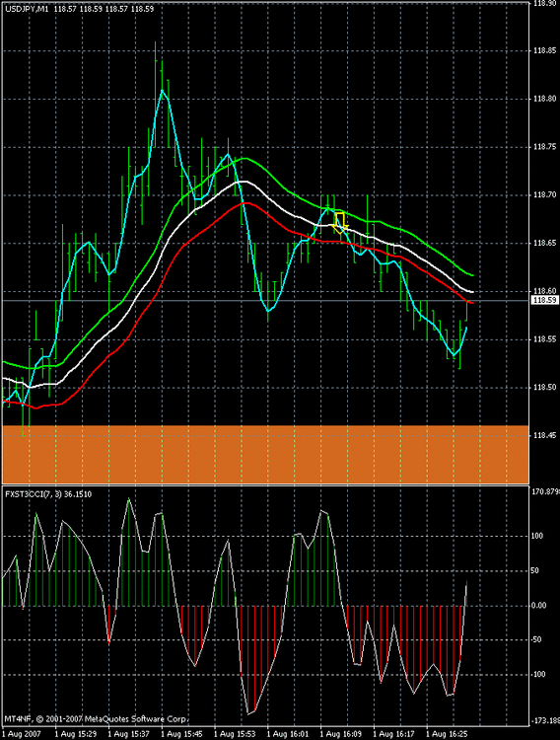
Task: Click the 1 Aug 16:25 time label
Action: [447, 734]
